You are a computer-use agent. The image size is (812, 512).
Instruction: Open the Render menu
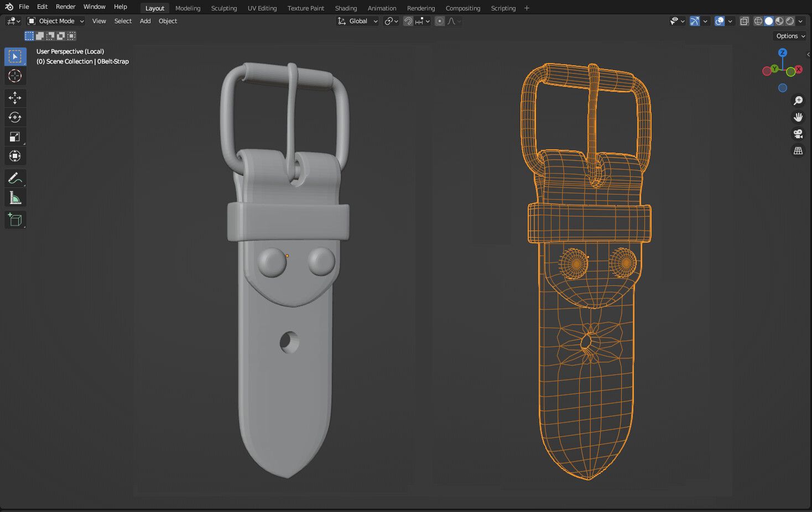(66, 7)
